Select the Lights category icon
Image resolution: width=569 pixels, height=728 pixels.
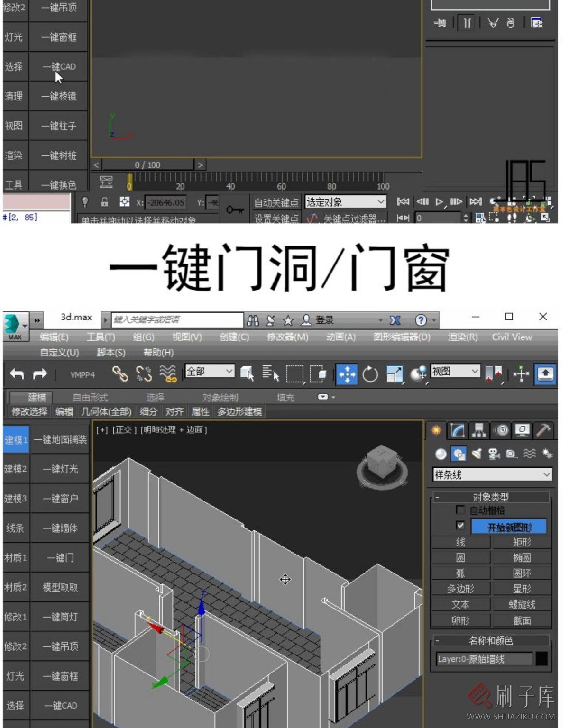[x=477, y=454]
